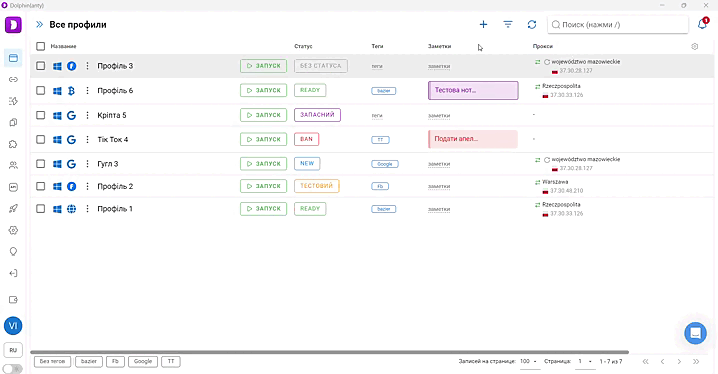The width and height of the screenshot is (718, 374).
Task: Open the extensions puzzle icon in sidebar
Action: 13,144
